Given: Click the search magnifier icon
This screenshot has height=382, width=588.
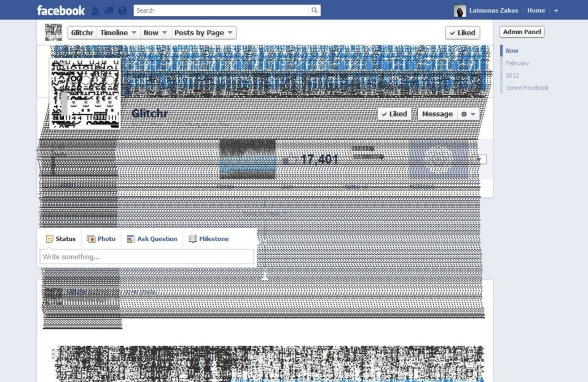Looking at the screenshot, I should (x=314, y=10).
